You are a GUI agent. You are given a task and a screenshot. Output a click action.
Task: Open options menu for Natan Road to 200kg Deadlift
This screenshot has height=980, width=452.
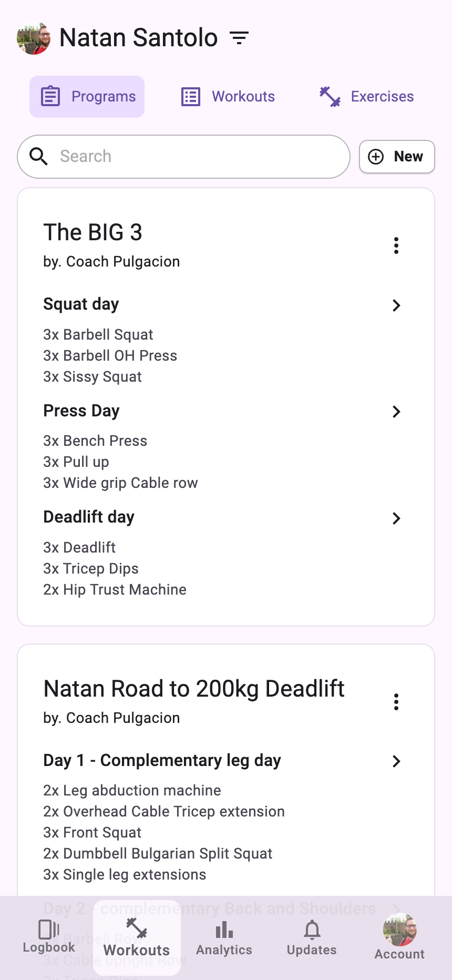click(396, 702)
